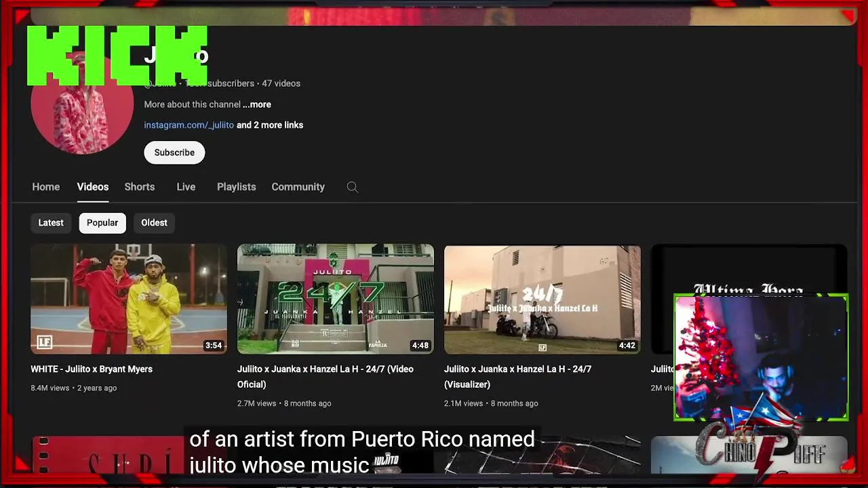Click the Juliito channel profile picture
The width and height of the screenshot is (868, 488).
(x=82, y=103)
